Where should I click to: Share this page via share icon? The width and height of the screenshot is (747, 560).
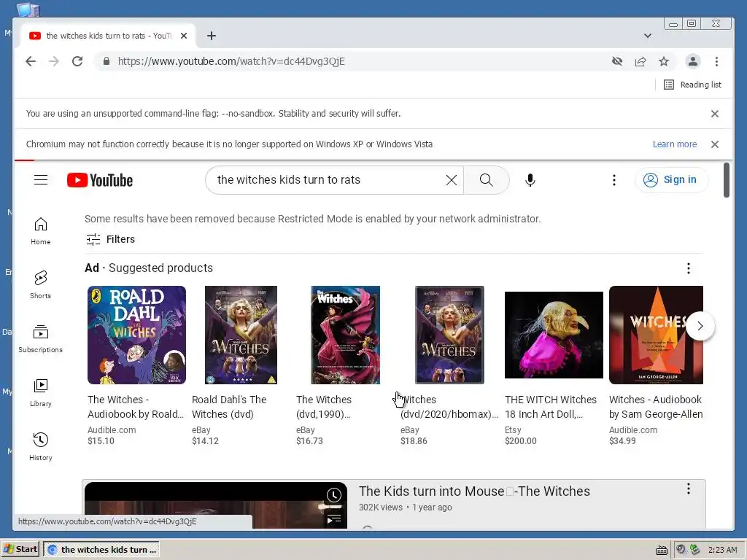pyautogui.click(x=640, y=61)
